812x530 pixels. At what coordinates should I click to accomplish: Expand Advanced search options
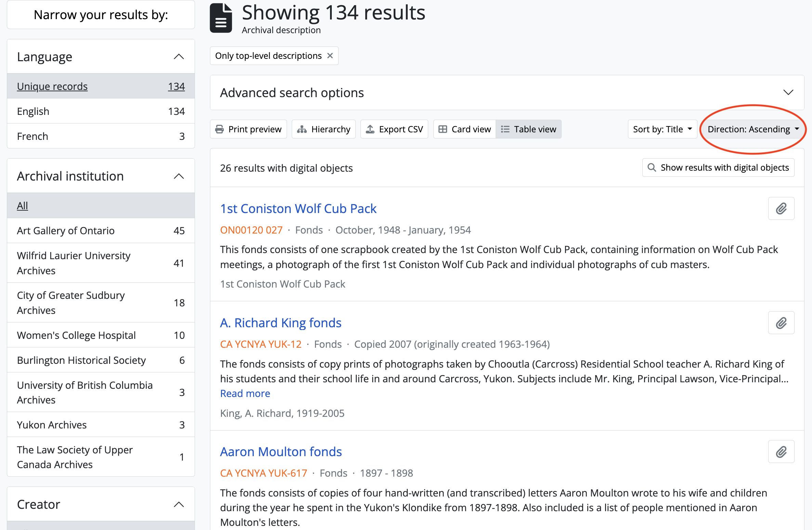pyautogui.click(x=507, y=93)
